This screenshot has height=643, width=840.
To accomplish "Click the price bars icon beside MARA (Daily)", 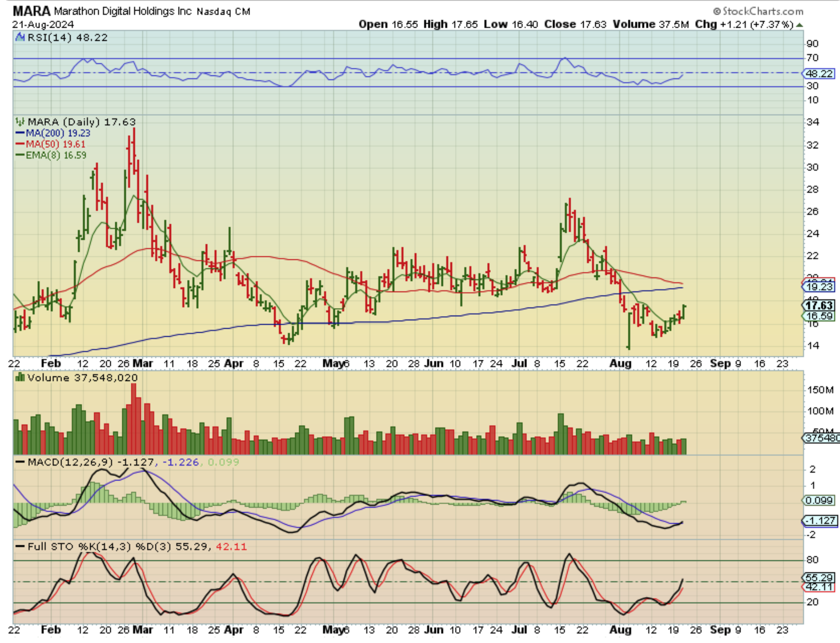I will (20, 121).
